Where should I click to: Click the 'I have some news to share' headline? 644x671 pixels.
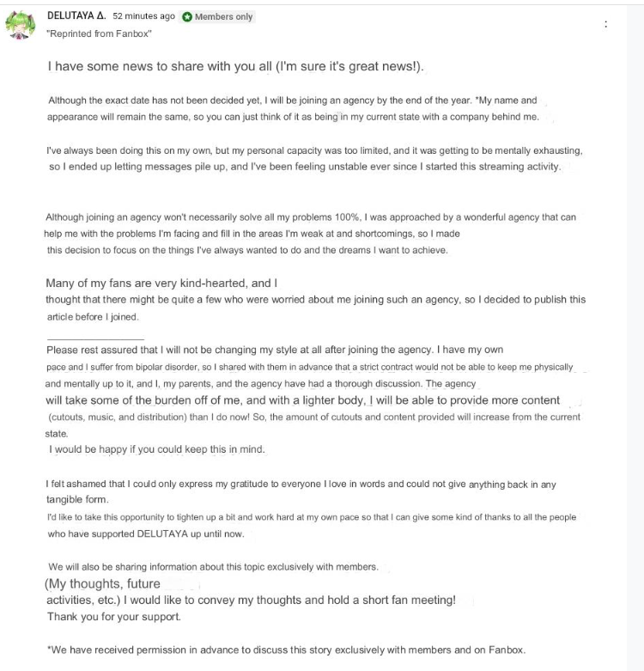coord(235,66)
